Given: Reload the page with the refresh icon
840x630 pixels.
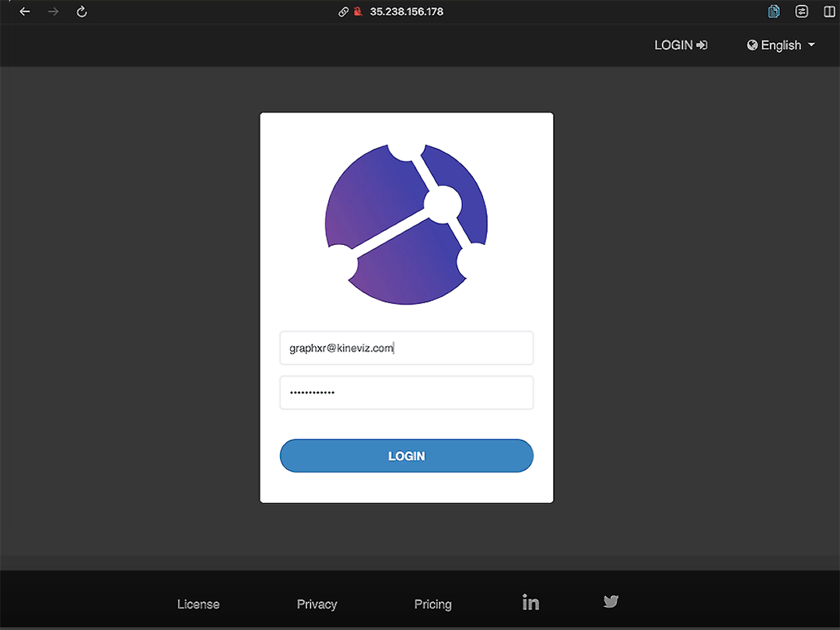Looking at the screenshot, I should pos(82,11).
